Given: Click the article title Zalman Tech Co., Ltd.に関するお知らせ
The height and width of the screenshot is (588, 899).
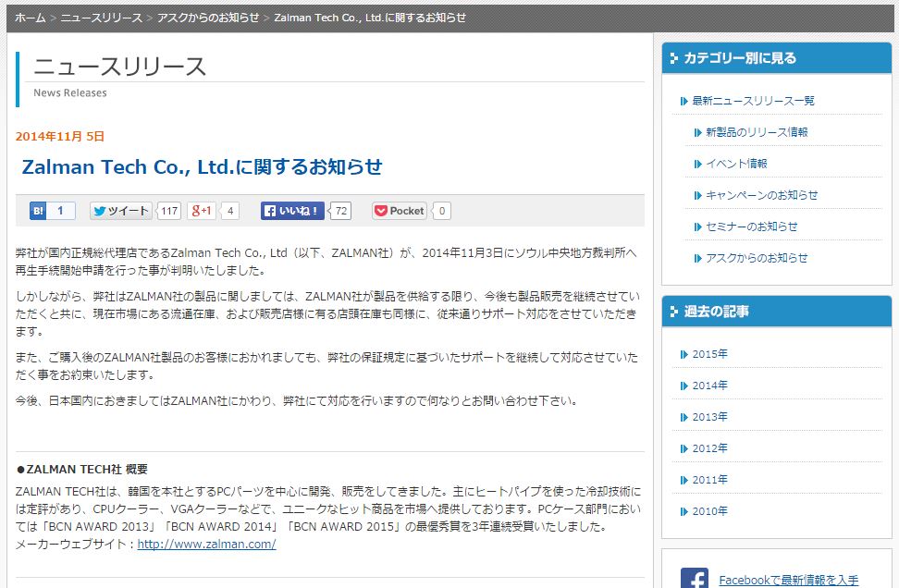Looking at the screenshot, I should (x=202, y=166).
